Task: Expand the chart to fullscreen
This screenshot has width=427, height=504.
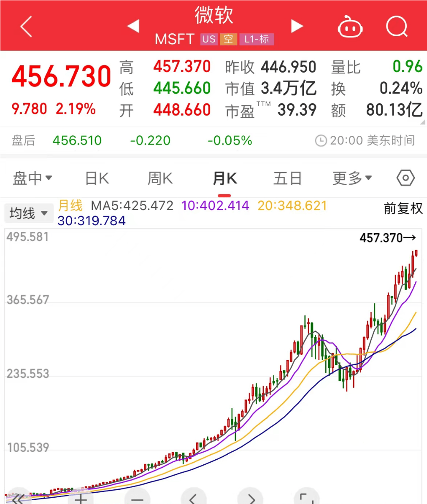Action: click(307, 498)
